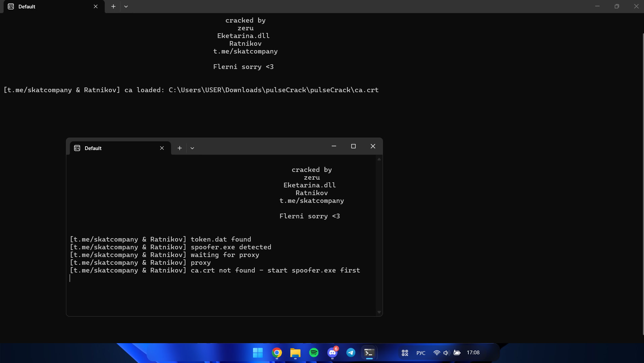Expand new tab dropdown in front terminal
This screenshot has width=644, height=363.
(192, 148)
